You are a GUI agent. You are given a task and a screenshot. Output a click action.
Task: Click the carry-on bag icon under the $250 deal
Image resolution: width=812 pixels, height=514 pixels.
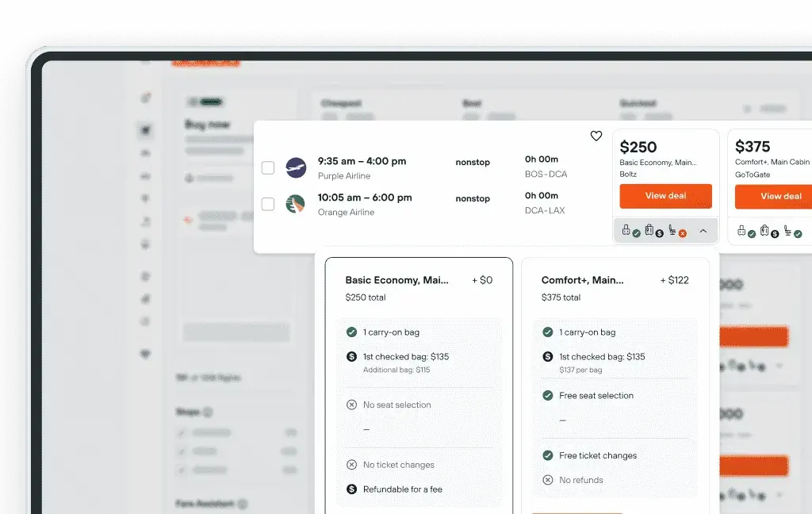[626, 229]
